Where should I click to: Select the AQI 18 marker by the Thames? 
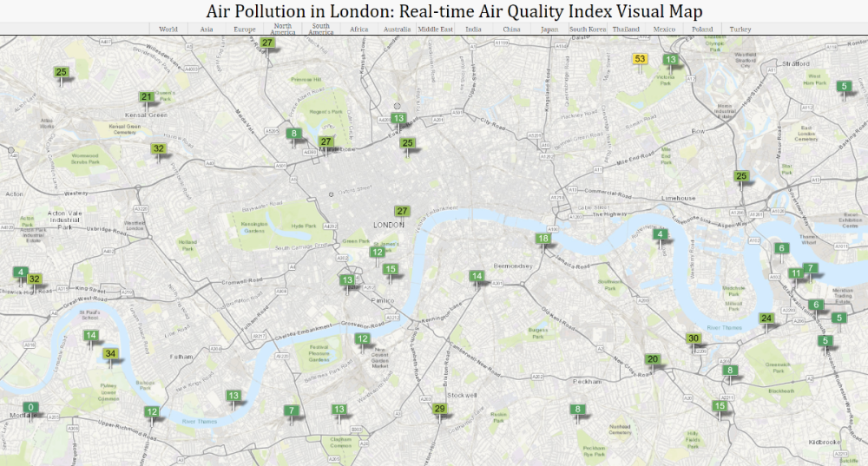tap(543, 239)
